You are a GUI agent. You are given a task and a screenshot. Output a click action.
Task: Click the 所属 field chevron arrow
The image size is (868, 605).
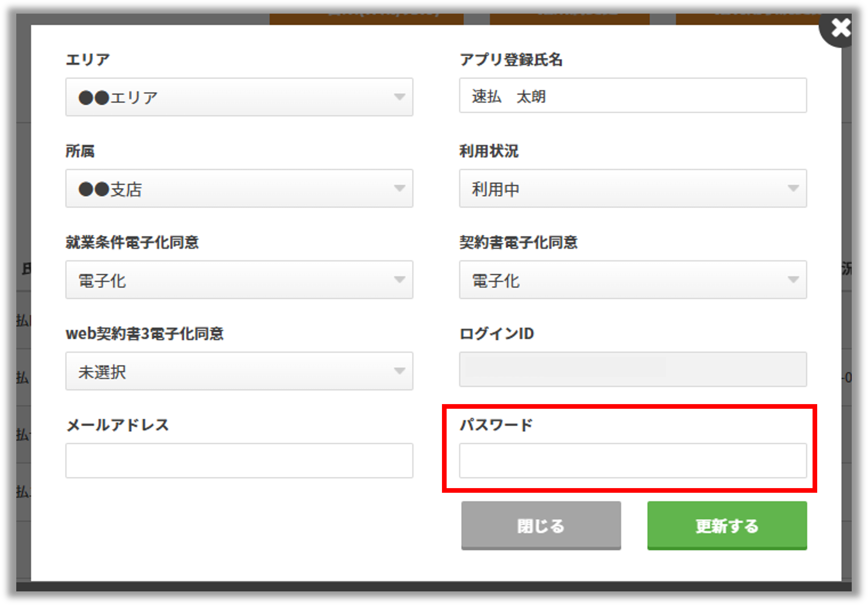(399, 188)
